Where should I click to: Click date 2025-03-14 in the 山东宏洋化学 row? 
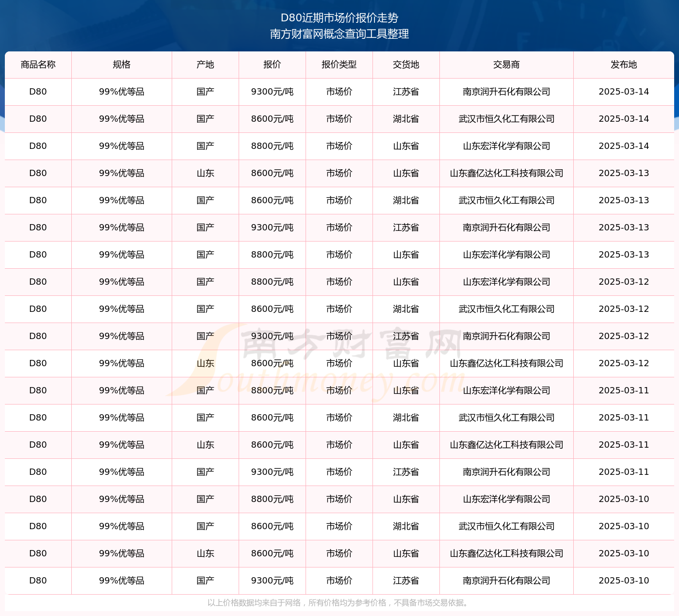[624, 146]
